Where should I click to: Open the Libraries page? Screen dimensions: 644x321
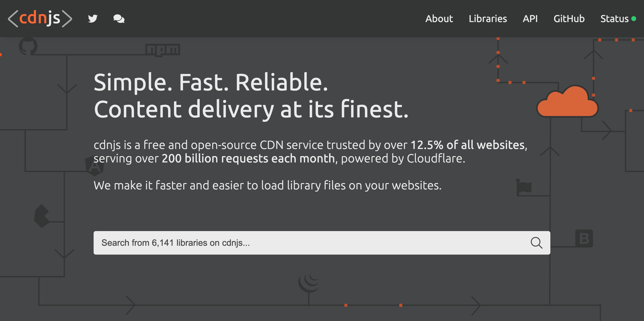tap(488, 19)
